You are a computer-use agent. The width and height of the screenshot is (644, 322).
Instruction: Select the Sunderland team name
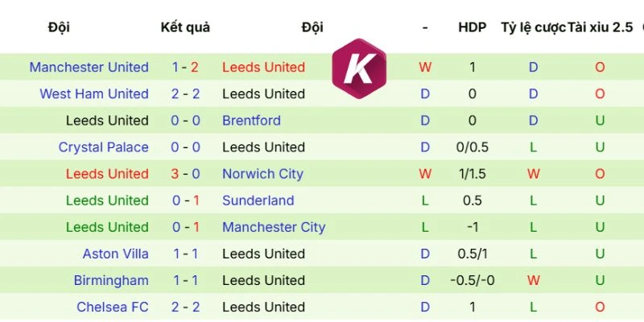(x=258, y=200)
